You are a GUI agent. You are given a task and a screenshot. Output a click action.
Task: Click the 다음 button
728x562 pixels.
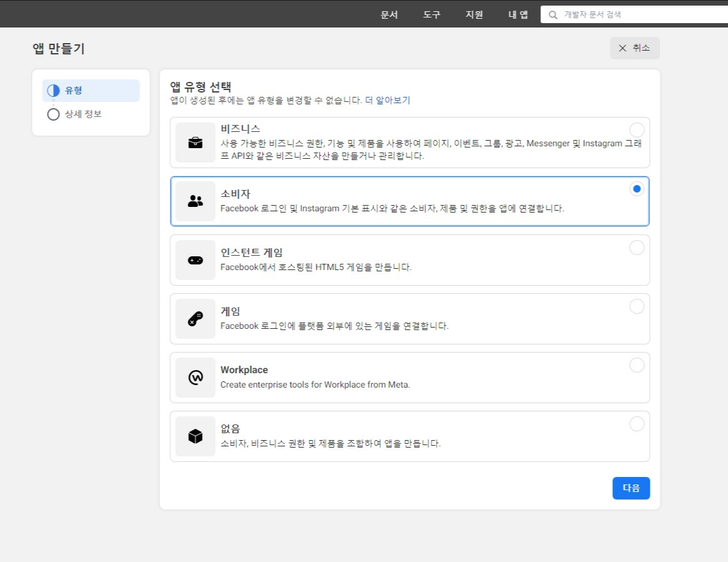point(631,488)
